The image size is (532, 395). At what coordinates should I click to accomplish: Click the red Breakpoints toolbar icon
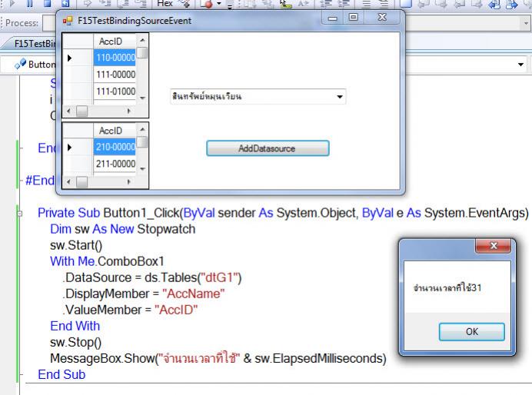pyautogui.click(x=207, y=4)
